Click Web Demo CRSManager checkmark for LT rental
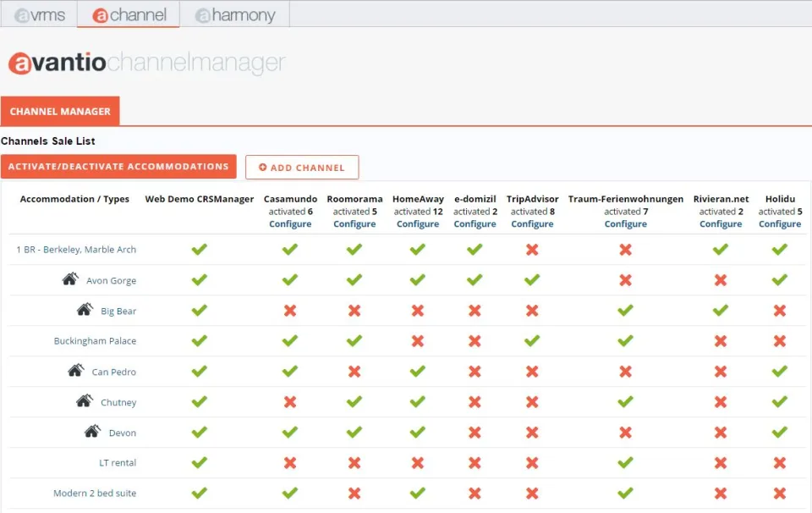This screenshot has height=513, width=812. (x=200, y=462)
